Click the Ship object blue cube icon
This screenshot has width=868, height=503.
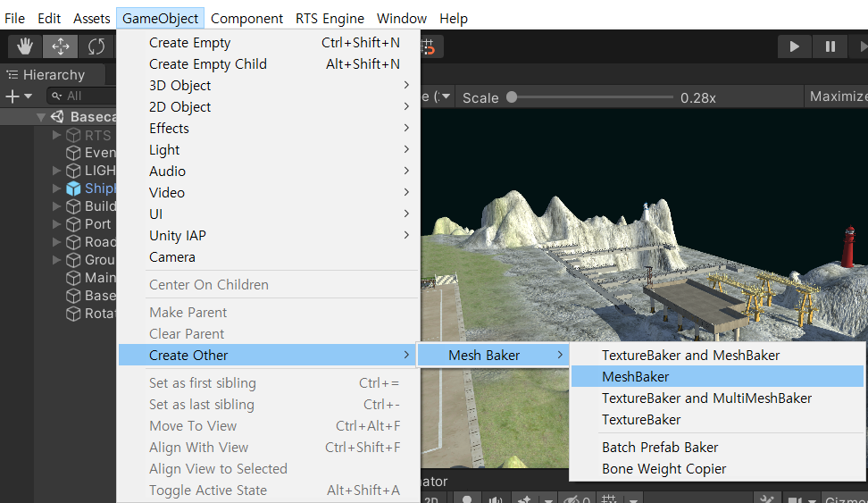pyautogui.click(x=73, y=189)
